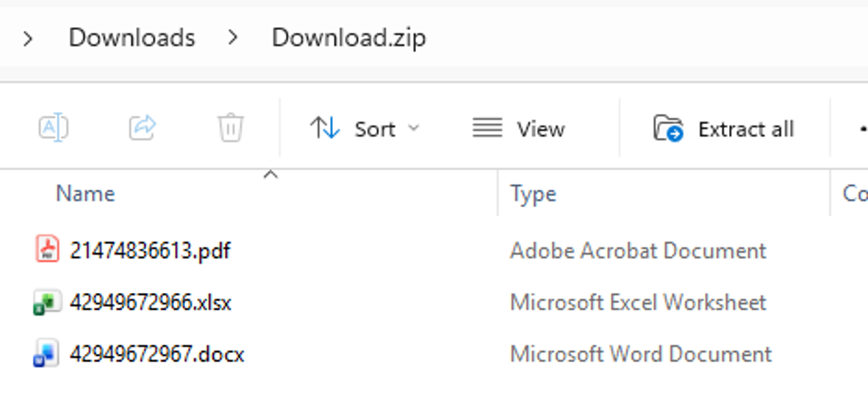Select Download.zip in the address bar
868x406 pixels.
coord(349,37)
